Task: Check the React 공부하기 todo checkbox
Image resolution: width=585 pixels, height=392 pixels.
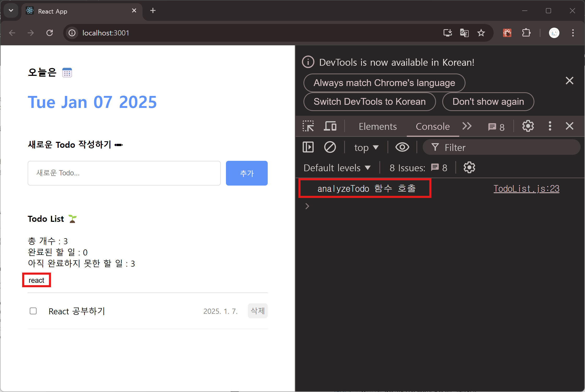Action: (x=33, y=311)
